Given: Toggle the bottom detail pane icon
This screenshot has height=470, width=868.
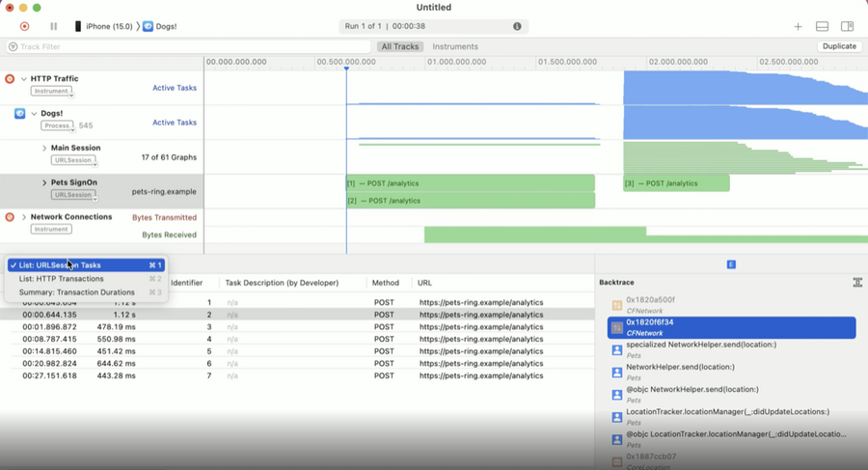Looking at the screenshot, I should (x=822, y=26).
